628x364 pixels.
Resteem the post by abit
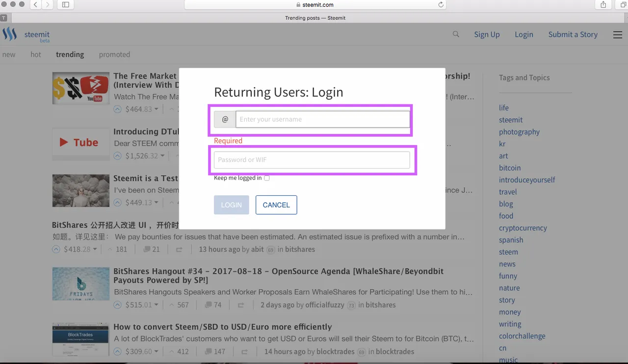click(x=179, y=249)
